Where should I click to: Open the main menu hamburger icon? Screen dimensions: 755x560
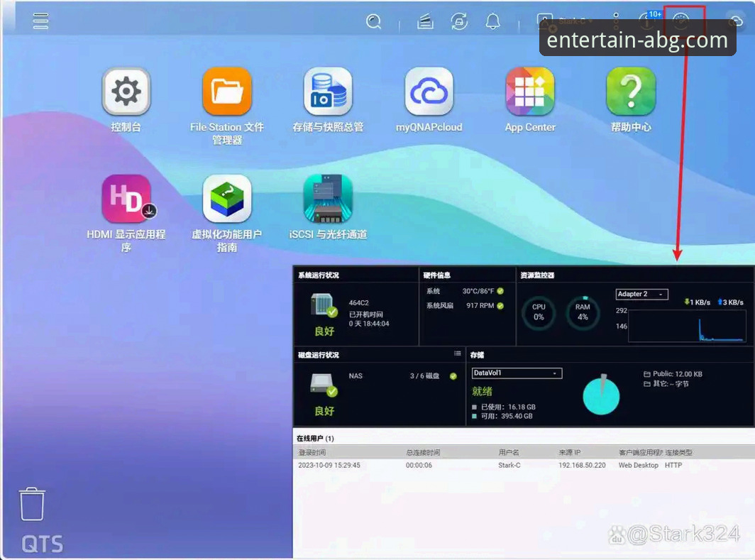point(40,21)
